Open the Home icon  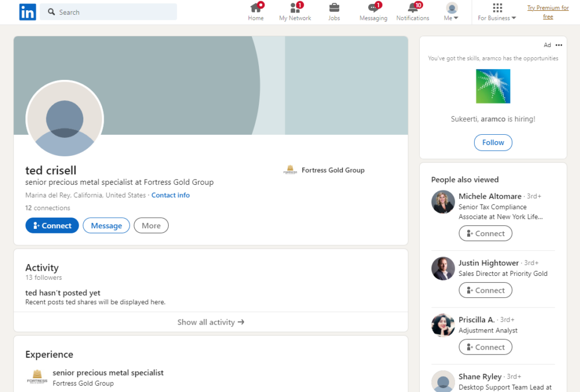tap(255, 8)
